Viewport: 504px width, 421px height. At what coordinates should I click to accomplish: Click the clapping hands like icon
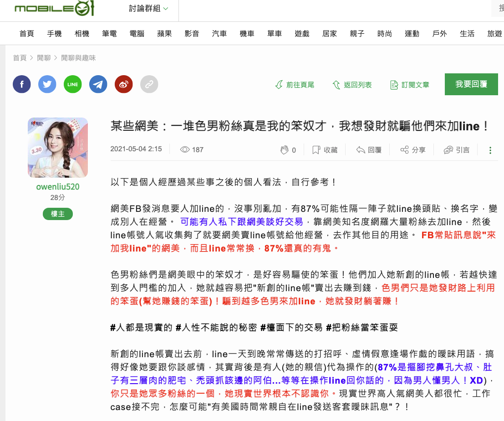tap(285, 150)
